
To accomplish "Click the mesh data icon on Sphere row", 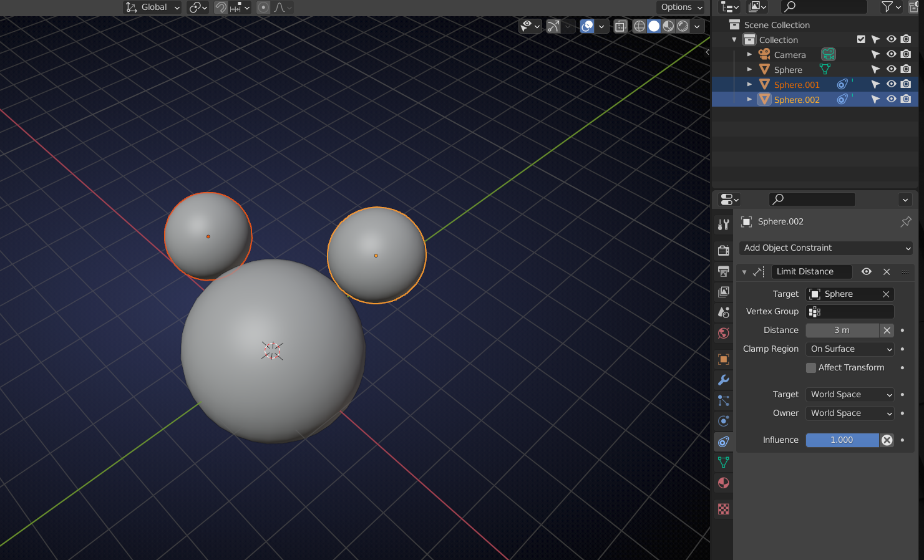I will tap(825, 69).
